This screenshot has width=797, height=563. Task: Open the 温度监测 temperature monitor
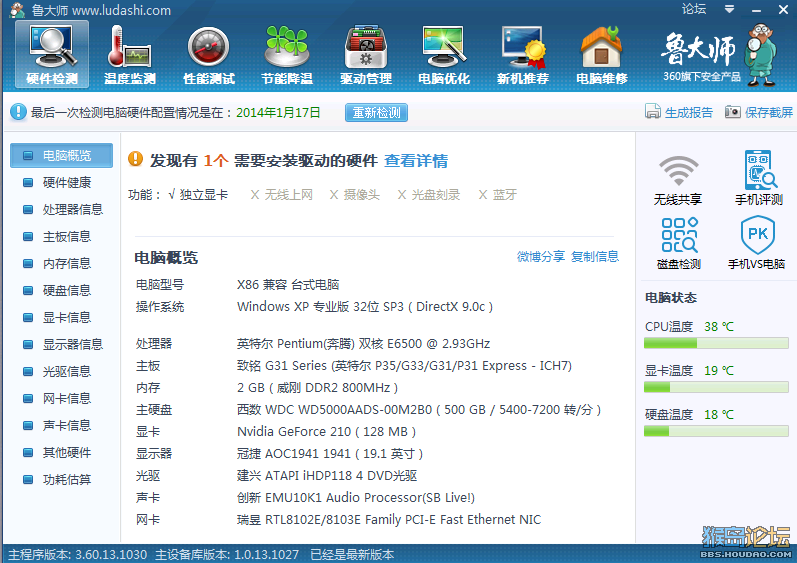pos(130,54)
